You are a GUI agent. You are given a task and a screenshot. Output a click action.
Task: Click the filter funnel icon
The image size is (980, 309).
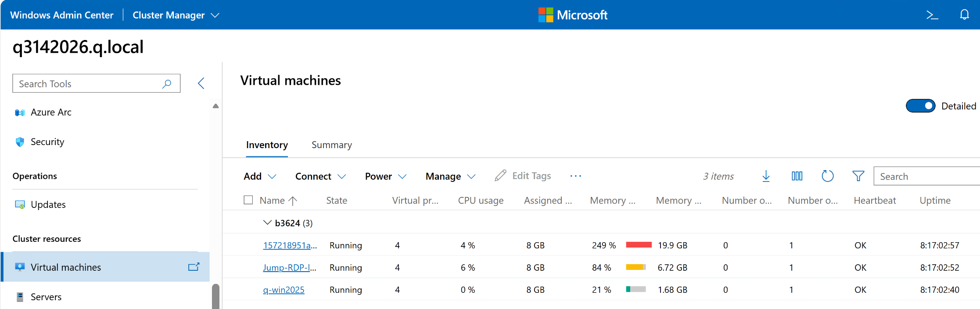(858, 176)
